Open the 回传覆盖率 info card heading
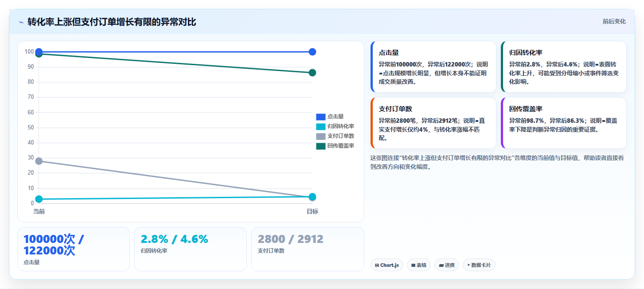Screen dimensions: 644x289 (x=526, y=109)
